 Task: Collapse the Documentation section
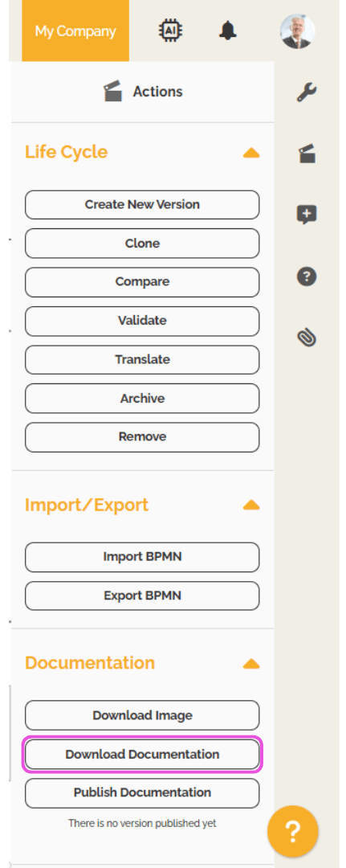(x=251, y=663)
